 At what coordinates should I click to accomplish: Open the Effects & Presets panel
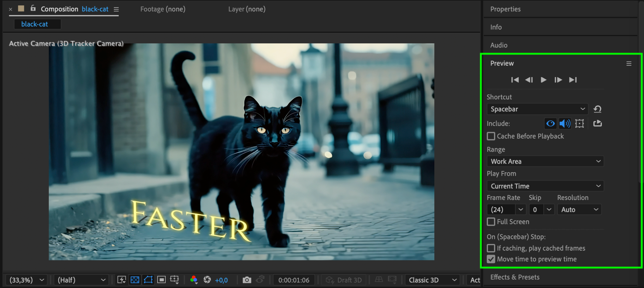click(x=515, y=277)
